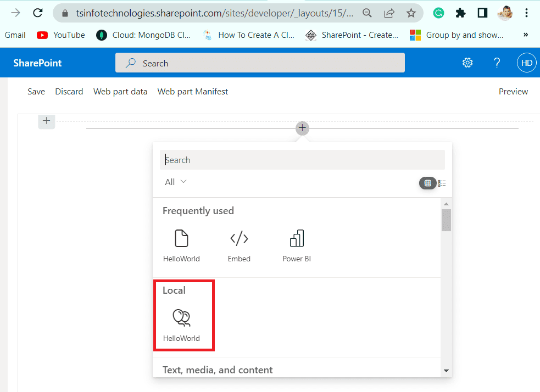This screenshot has height=392, width=540.
Task: Click the picker scrollbar down arrow
Action: pos(446,371)
